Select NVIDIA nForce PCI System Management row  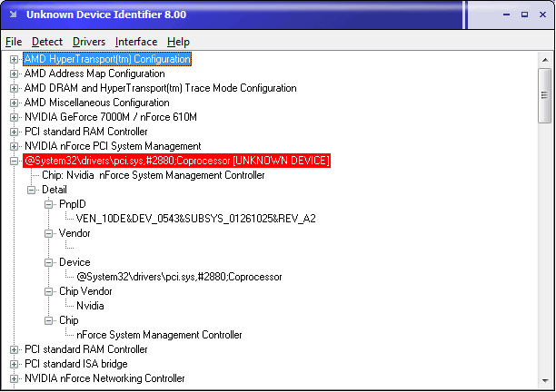(113, 146)
